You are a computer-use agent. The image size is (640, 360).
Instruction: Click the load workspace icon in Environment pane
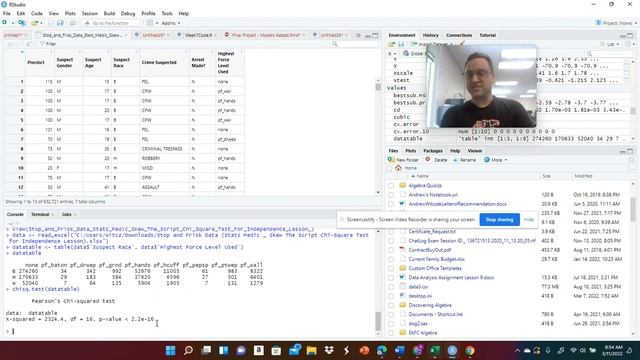pyautogui.click(x=391, y=44)
